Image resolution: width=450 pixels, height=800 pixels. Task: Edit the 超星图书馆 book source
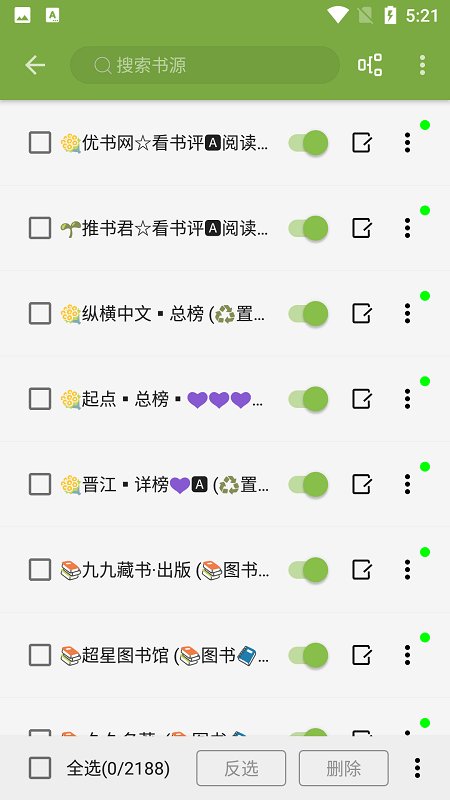[x=362, y=655]
